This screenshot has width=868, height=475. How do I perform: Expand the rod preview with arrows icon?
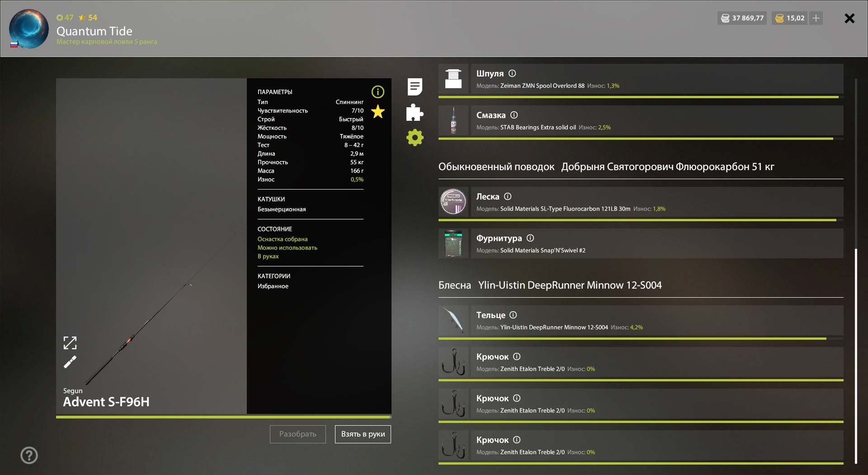pos(70,343)
